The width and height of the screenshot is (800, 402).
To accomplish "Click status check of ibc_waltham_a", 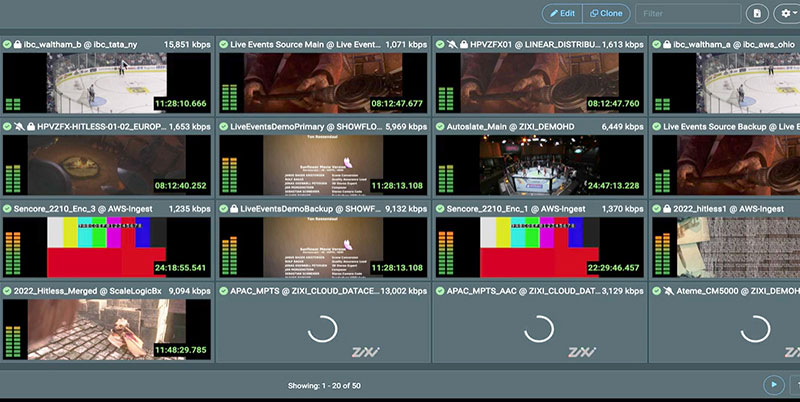I will pyautogui.click(x=657, y=45).
